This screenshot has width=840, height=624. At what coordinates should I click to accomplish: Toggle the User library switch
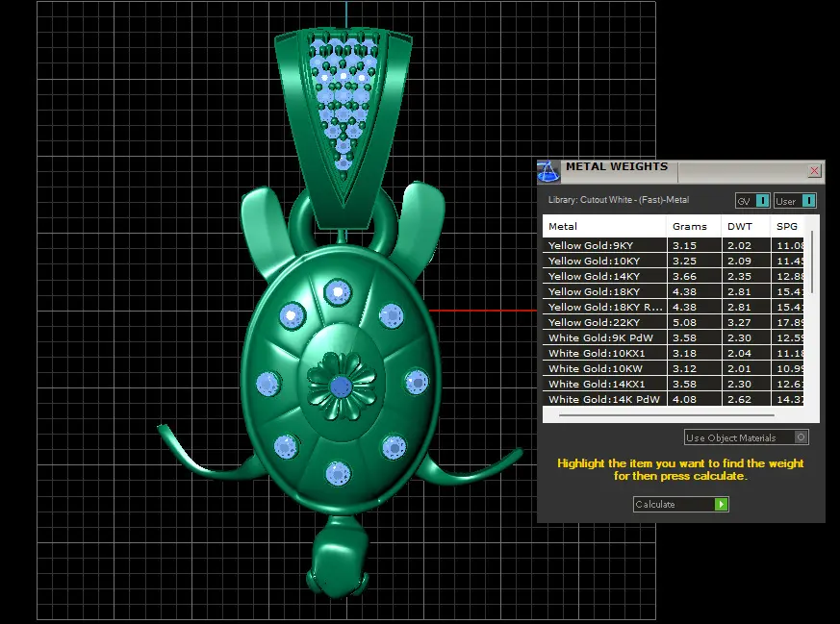point(795,201)
